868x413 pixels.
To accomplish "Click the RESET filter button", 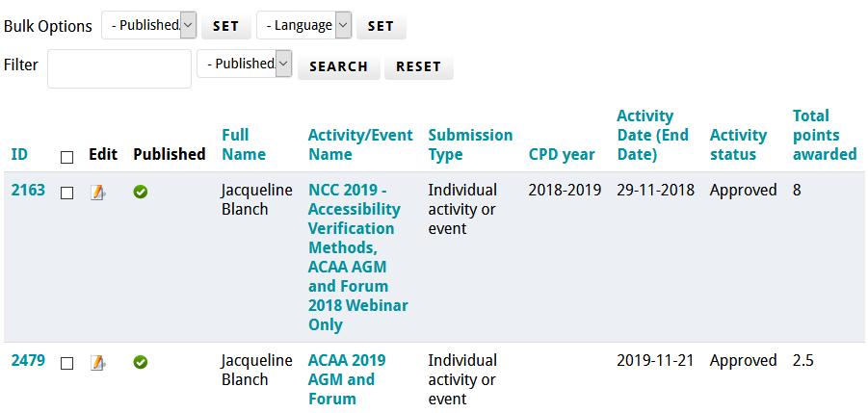I will point(418,66).
